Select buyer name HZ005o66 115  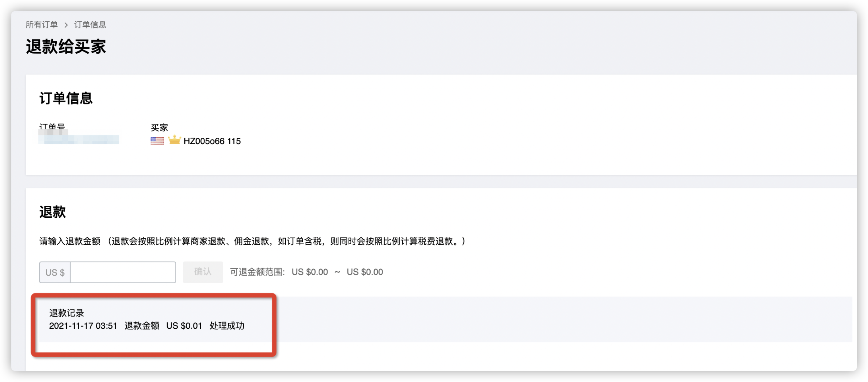(212, 141)
